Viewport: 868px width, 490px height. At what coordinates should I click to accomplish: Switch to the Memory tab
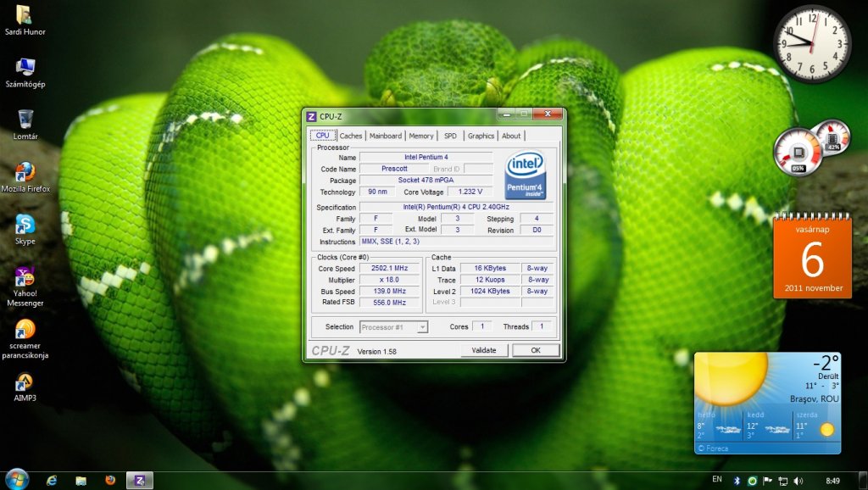[x=420, y=136]
